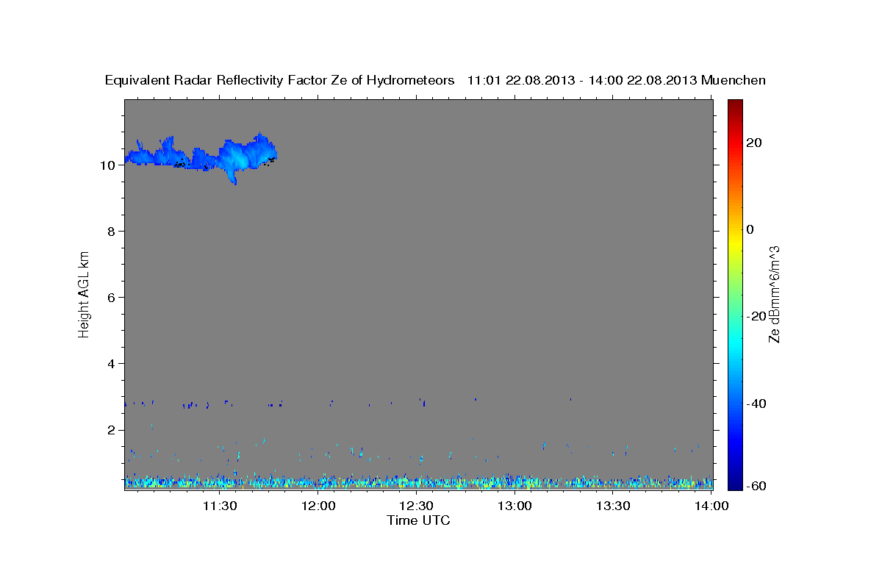Click the colorbar label '-60'
Image resolution: width=882 pixels, height=588 pixels.
[x=756, y=487]
